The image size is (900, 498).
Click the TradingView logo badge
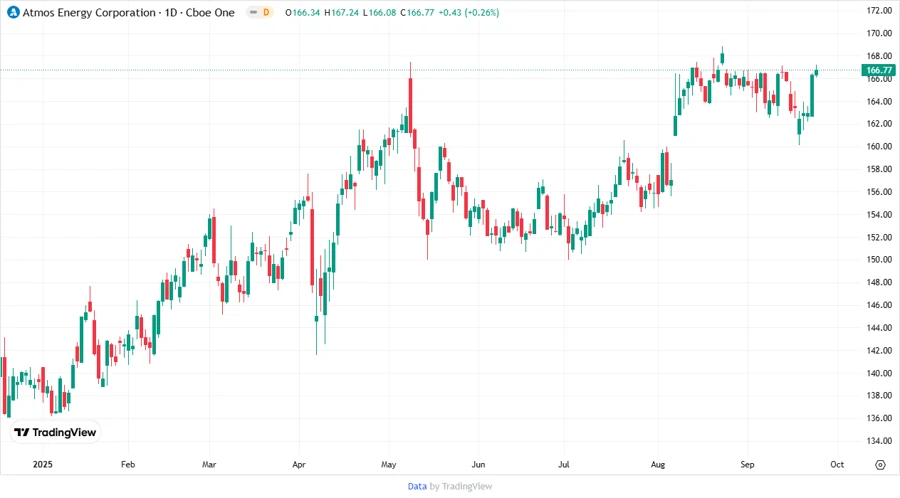(x=55, y=433)
